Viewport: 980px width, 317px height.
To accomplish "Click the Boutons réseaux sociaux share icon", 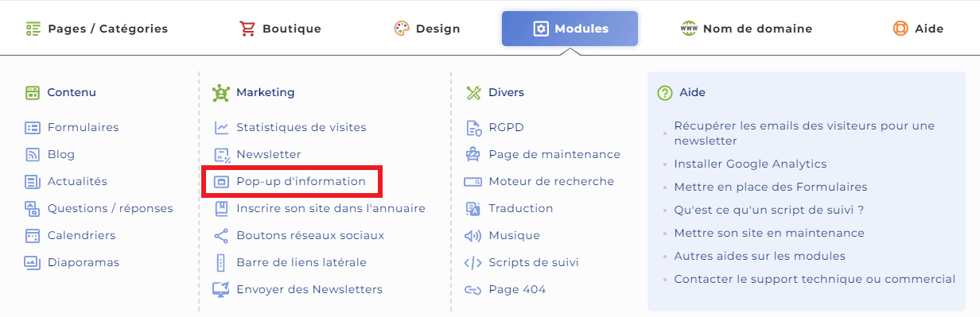I will [x=221, y=235].
